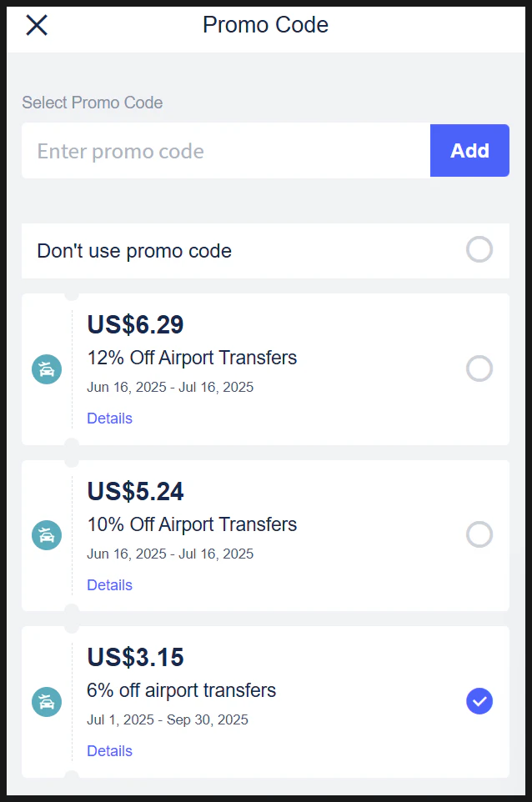
Task: View Details of the 10% off coupon
Action: pyautogui.click(x=109, y=585)
